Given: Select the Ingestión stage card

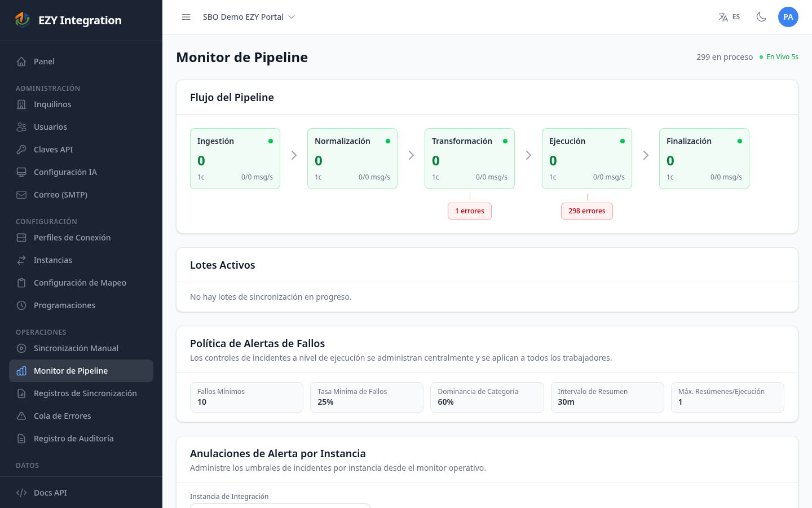Looking at the screenshot, I should [235, 159].
